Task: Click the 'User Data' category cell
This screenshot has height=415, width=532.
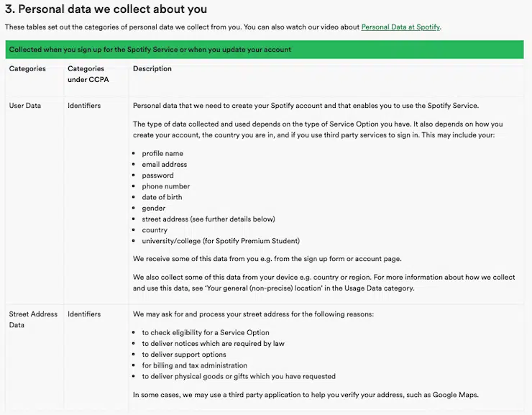Action: click(25, 106)
